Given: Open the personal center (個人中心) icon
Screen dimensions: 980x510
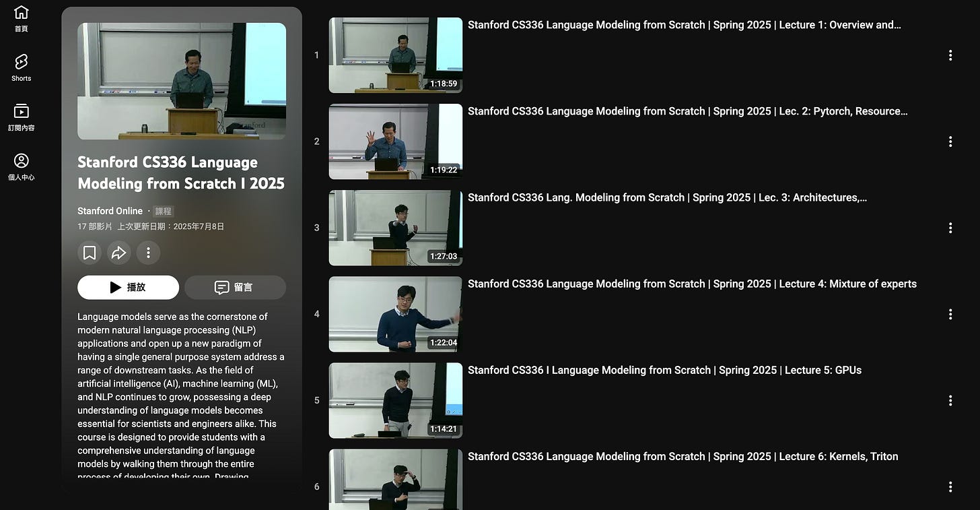Looking at the screenshot, I should (21, 167).
